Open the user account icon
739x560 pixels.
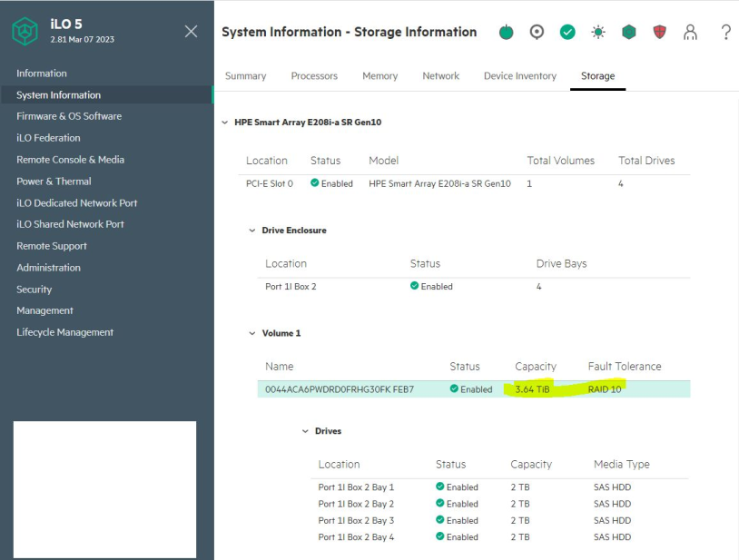click(x=691, y=33)
